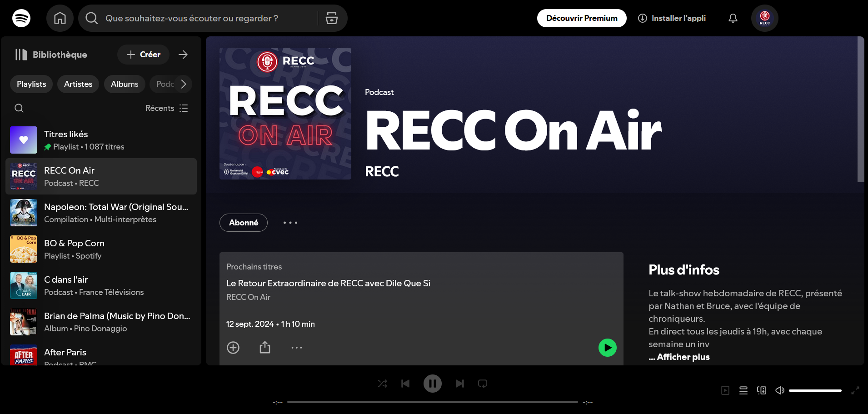Open notifications bell
Screen dimensions: 868x414
(x=733, y=18)
